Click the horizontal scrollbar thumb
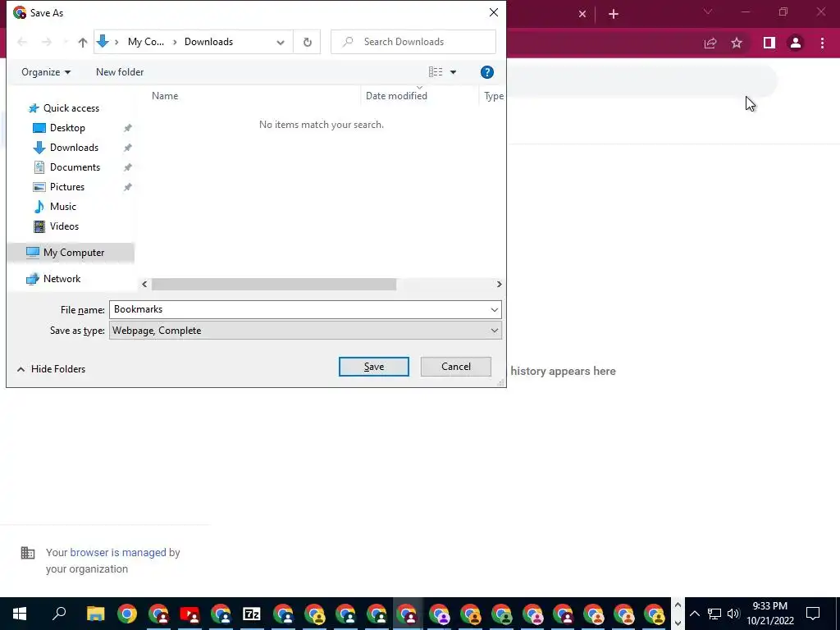Screen dimensions: 840x630 pos(274,285)
